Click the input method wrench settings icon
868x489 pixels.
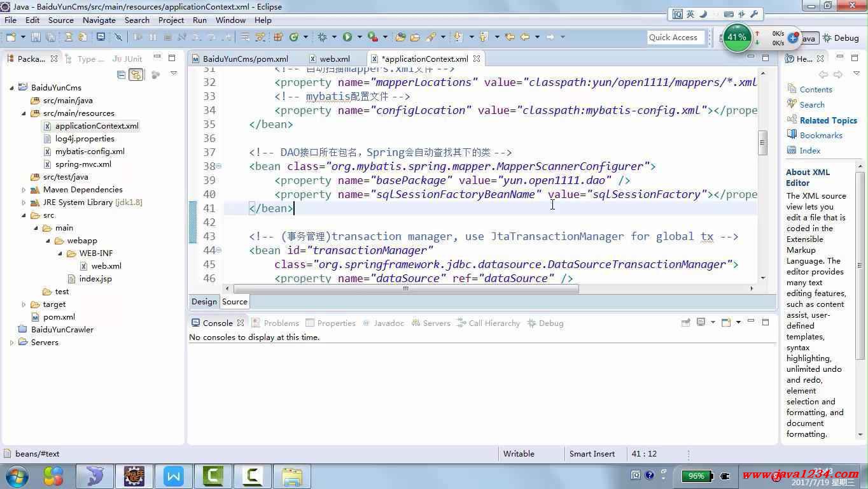tap(754, 14)
